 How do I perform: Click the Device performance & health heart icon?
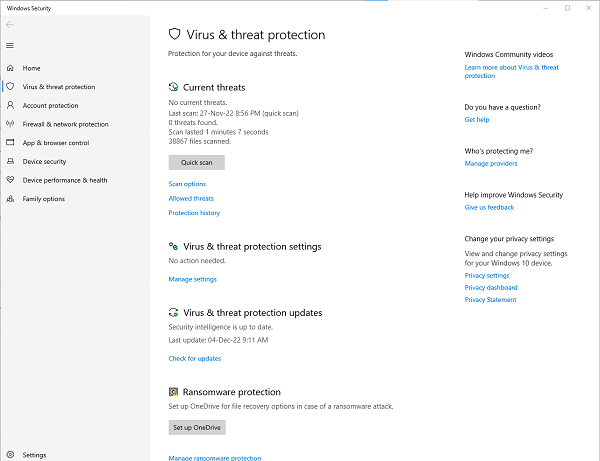pos(11,180)
